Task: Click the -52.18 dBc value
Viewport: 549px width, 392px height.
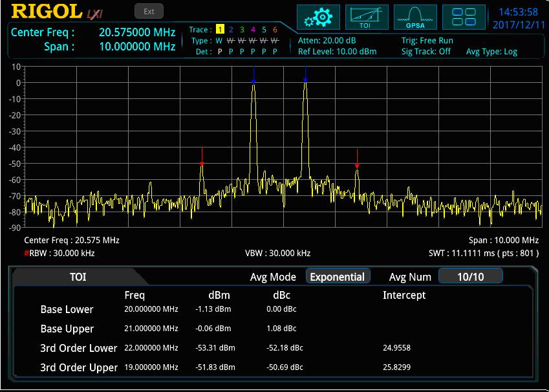Action: pyautogui.click(x=285, y=347)
